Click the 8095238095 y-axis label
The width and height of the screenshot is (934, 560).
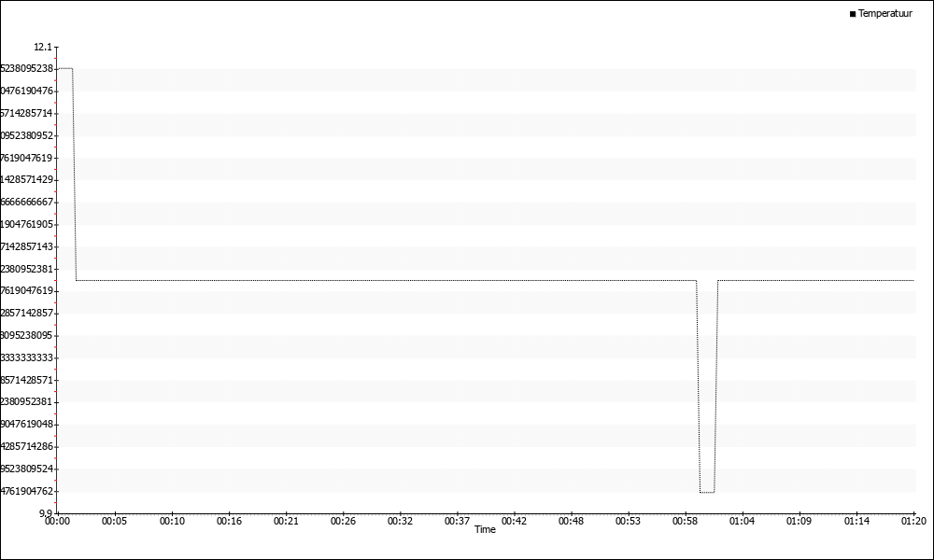point(27,336)
